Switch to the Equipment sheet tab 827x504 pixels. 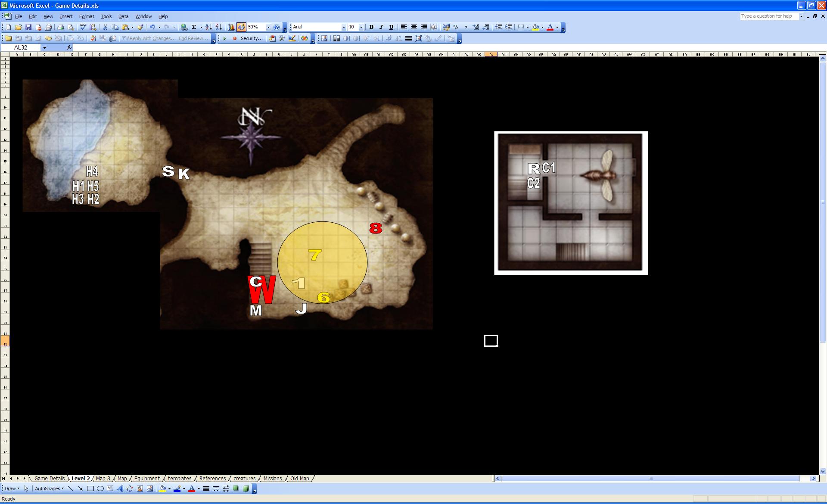tap(146, 479)
